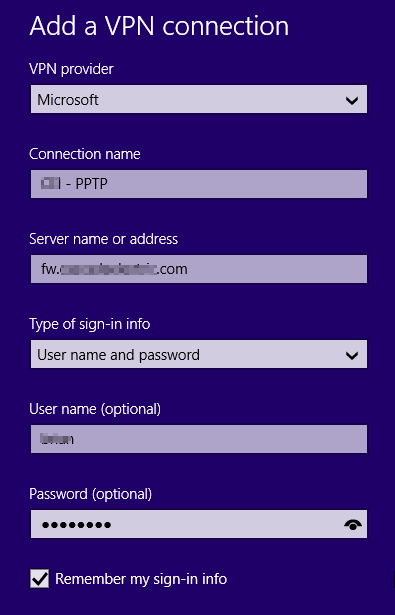
Task: Click inside the Server name or address field
Action: tap(199, 269)
